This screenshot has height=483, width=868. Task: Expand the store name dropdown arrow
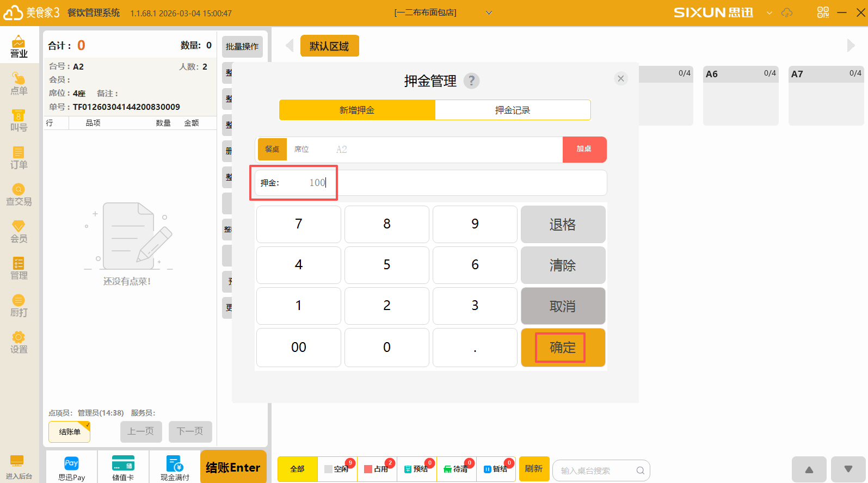(x=489, y=13)
